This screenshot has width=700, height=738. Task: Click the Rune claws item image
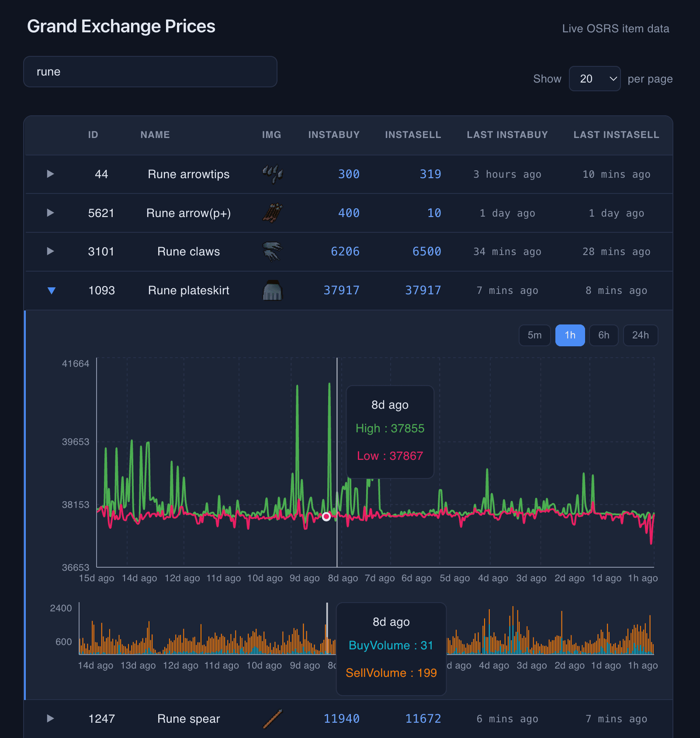272,252
